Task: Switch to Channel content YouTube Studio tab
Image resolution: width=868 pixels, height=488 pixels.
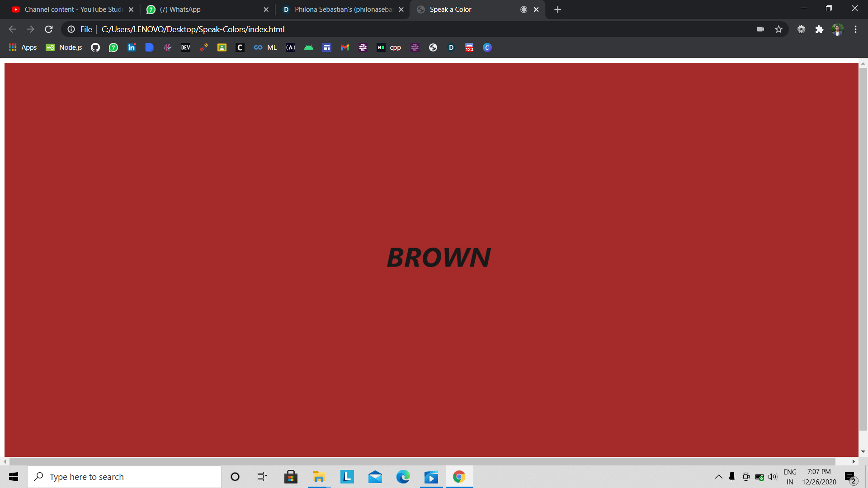Action: coord(72,9)
